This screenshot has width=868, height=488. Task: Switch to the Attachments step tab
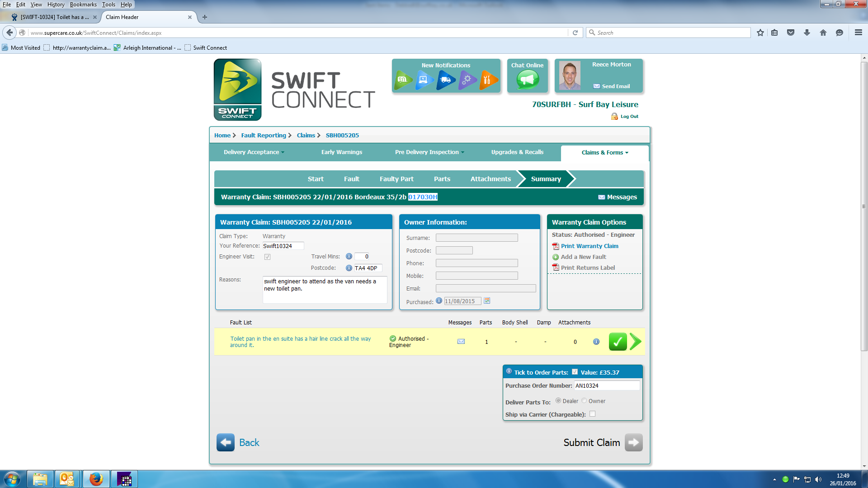coord(490,179)
